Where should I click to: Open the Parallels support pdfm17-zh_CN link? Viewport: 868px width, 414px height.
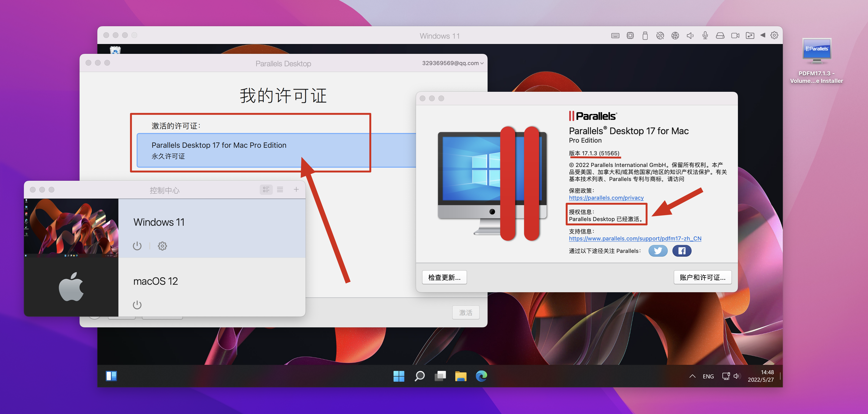(x=635, y=238)
